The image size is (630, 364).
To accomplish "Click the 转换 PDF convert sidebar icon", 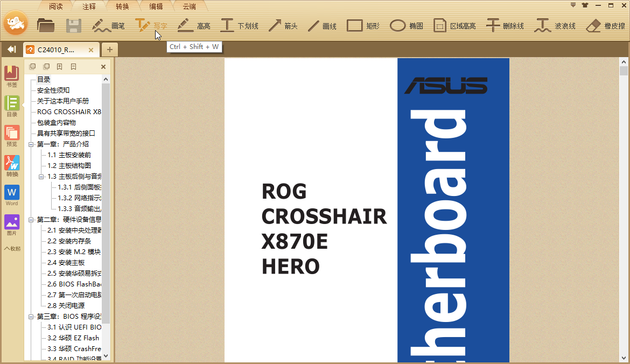I will point(12,165).
